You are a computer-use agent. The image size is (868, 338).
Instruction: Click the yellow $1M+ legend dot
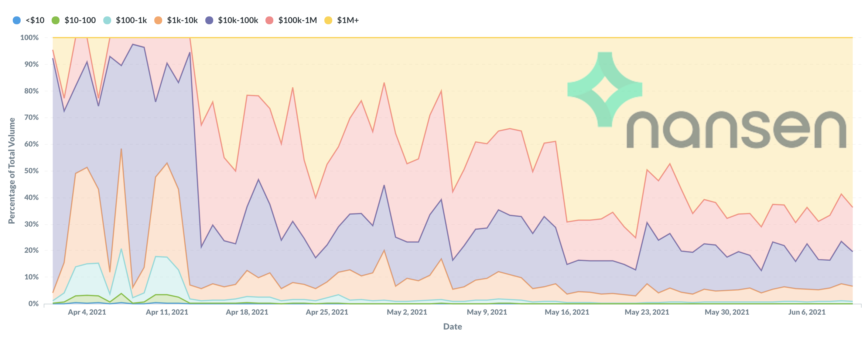pyautogui.click(x=328, y=21)
